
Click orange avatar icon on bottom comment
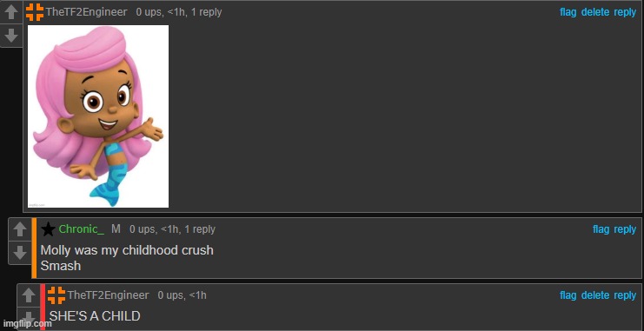tap(56, 295)
